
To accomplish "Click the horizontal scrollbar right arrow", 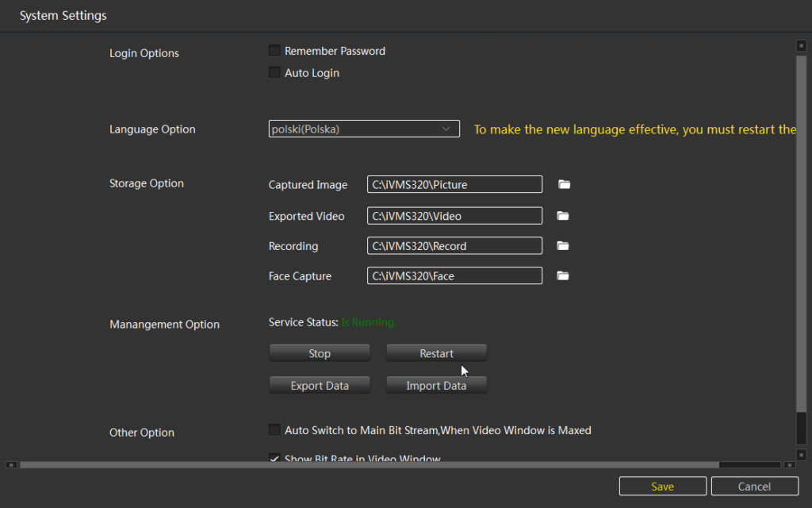I will pyautogui.click(x=789, y=465).
